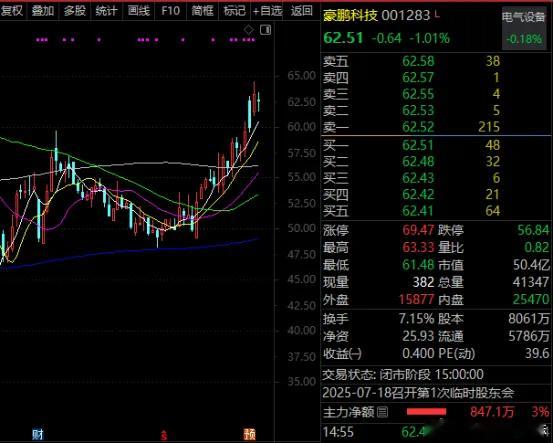The height and width of the screenshot is (443, 554).
Task: Click 内盘 value 25470
Action: 531,299
